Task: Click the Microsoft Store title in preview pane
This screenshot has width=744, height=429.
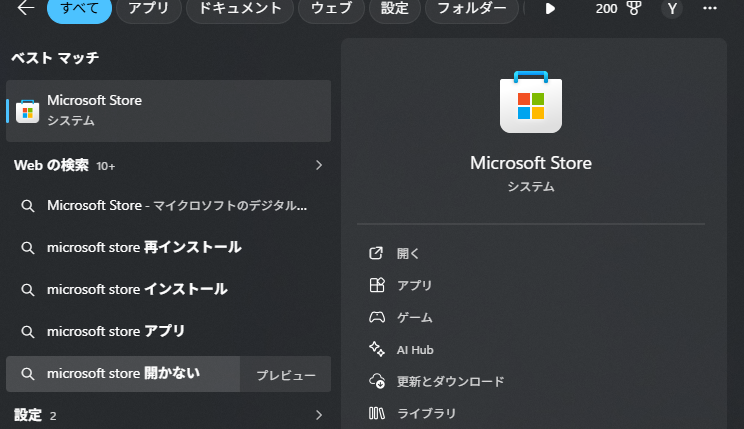Action: pos(530,163)
